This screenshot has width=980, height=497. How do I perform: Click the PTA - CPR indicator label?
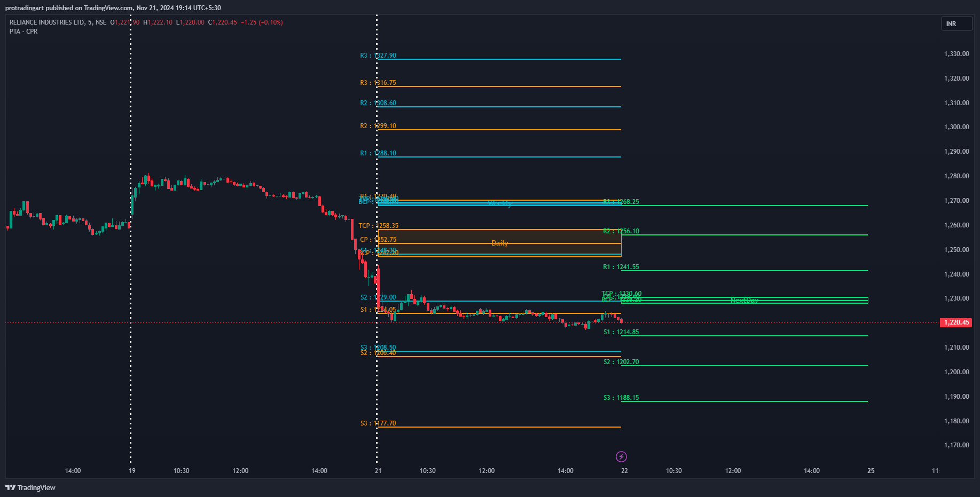[23, 31]
